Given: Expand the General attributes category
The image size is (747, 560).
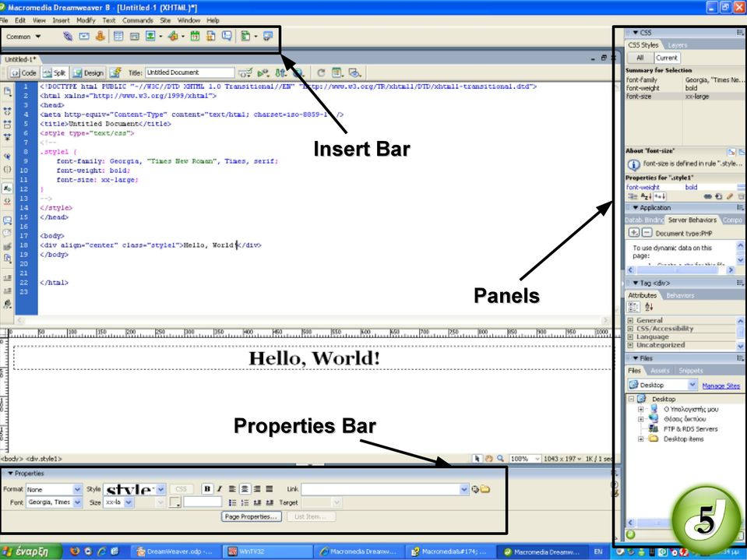Looking at the screenshot, I should pos(630,320).
